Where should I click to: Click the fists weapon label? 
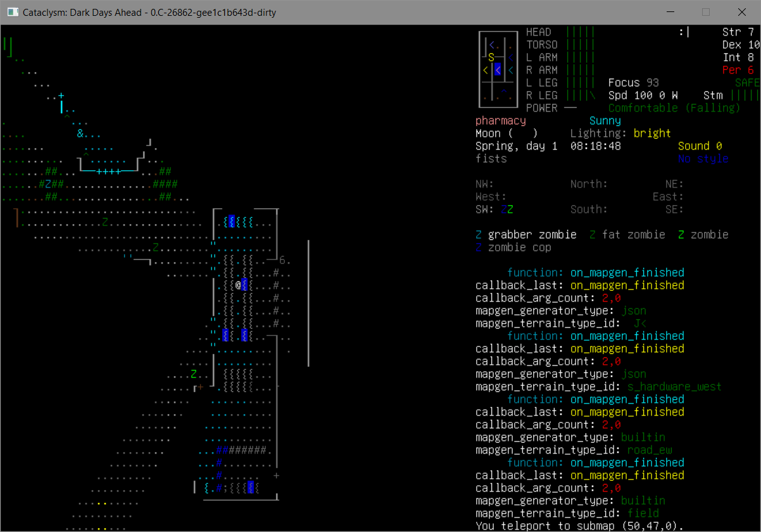491,158
